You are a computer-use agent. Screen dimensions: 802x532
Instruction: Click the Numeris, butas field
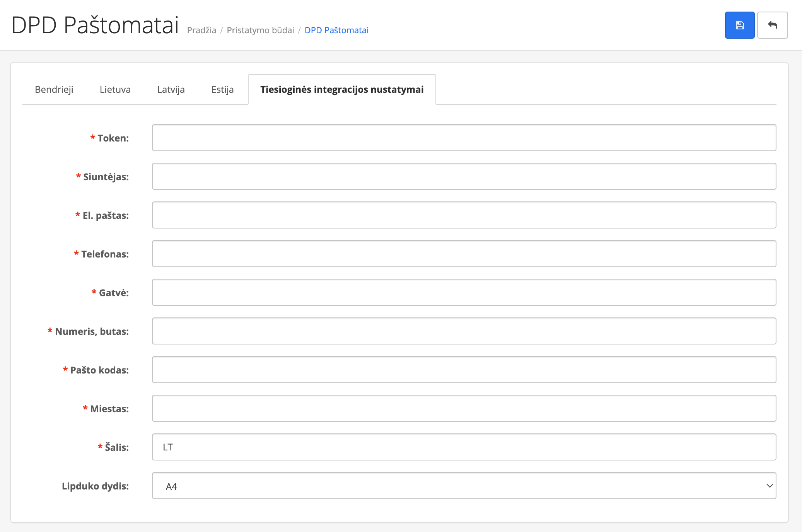coord(464,331)
